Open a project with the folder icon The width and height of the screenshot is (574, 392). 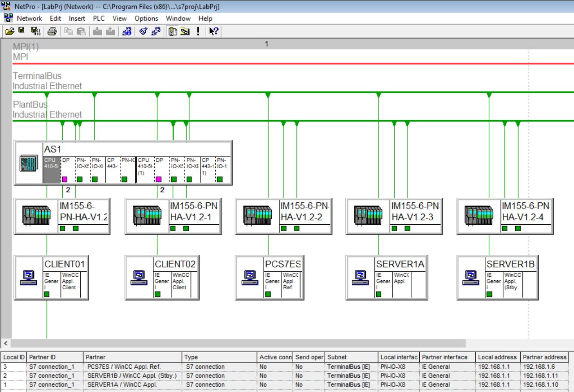tap(9, 31)
